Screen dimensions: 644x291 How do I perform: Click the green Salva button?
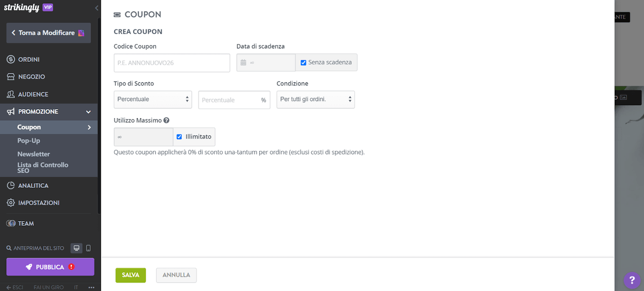click(x=130, y=275)
